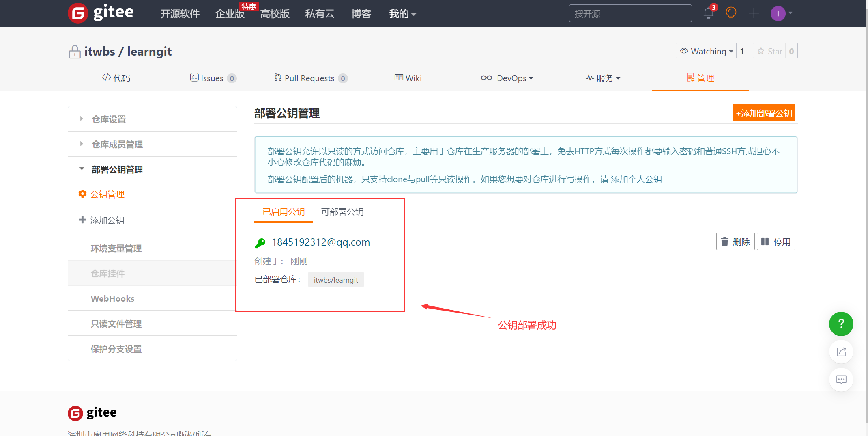Open 保护分支设置 in sidebar
Screen dimensions: 868x436
[153, 349]
